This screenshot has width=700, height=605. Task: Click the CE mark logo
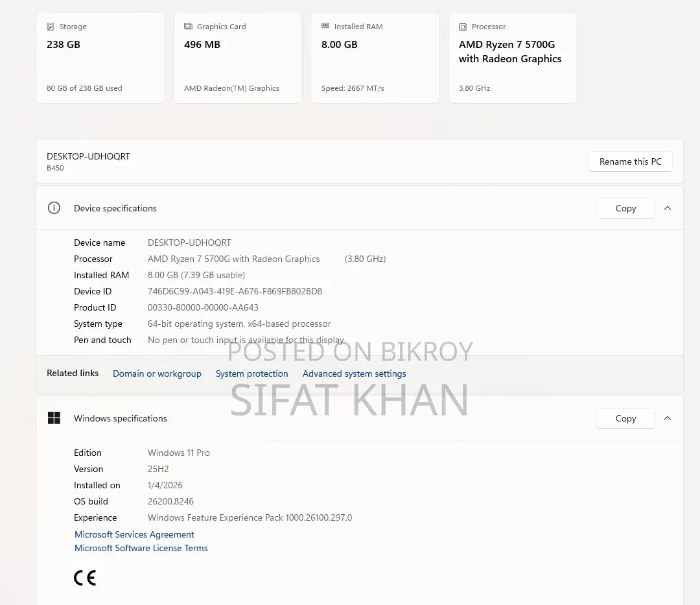pyautogui.click(x=85, y=578)
